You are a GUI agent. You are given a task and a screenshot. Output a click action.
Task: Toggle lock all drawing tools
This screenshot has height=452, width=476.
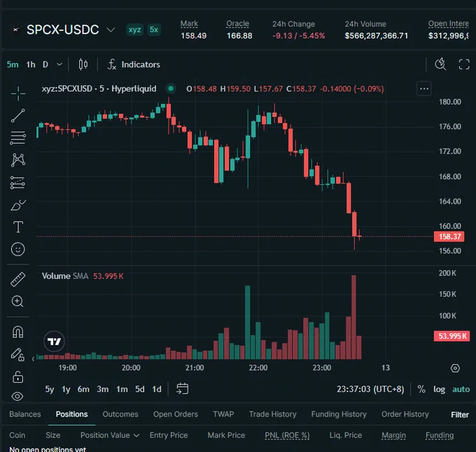(x=18, y=377)
